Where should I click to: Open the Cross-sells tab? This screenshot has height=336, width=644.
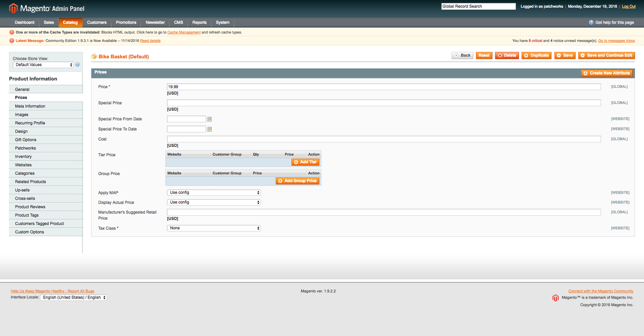(x=46, y=198)
